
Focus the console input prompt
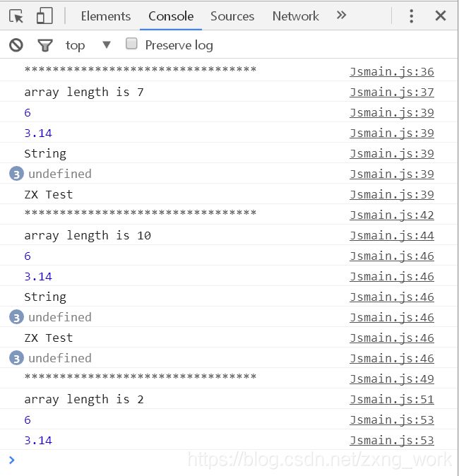(229, 460)
